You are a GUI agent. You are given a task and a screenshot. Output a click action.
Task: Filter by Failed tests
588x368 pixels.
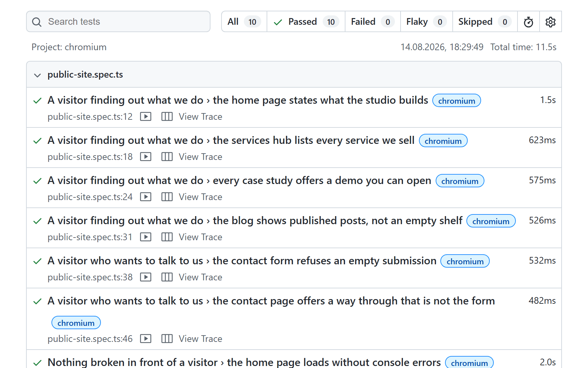point(373,21)
